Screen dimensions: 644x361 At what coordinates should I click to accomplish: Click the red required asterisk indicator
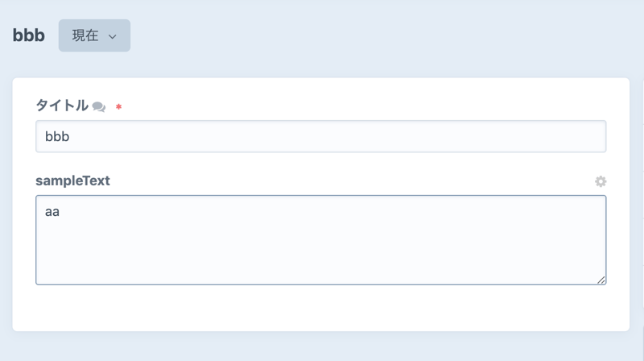coord(119,106)
